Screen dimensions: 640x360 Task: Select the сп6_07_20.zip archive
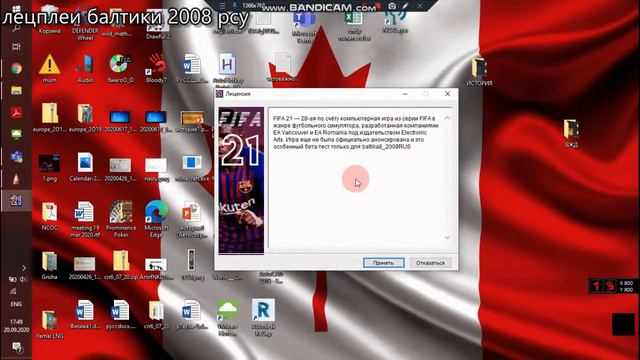pos(121,265)
